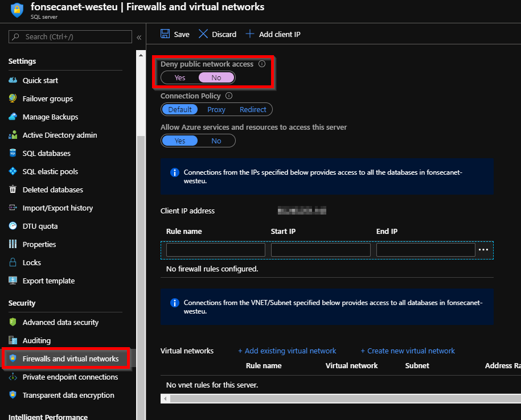Click the SQL databases icon
521x420 pixels.
click(x=13, y=153)
